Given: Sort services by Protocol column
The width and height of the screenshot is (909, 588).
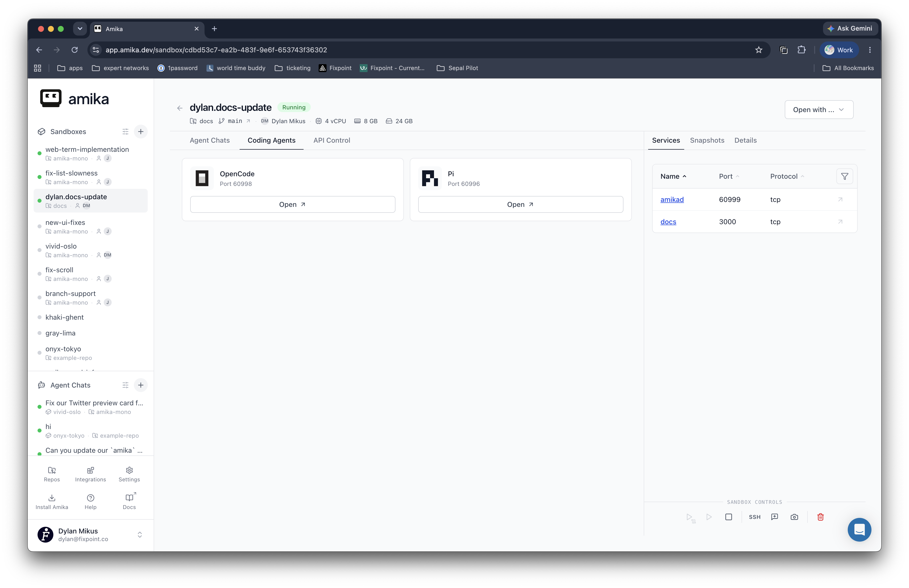Looking at the screenshot, I should pos(787,176).
